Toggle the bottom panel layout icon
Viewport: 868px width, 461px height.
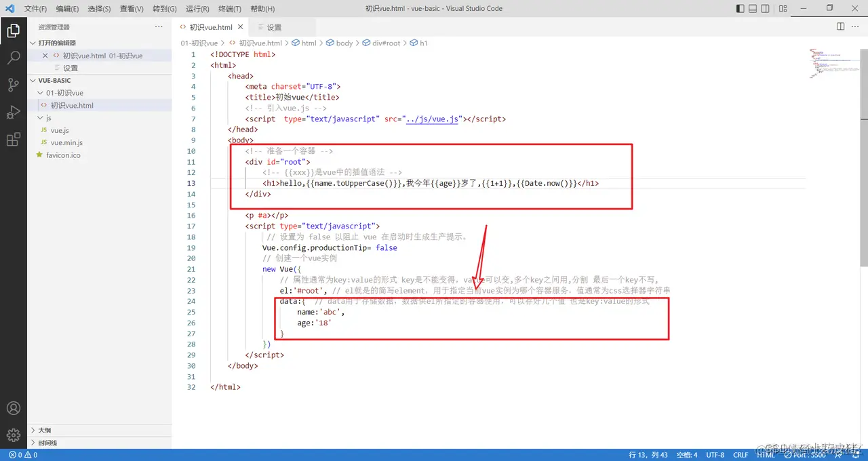pyautogui.click(x=753, y=8)
